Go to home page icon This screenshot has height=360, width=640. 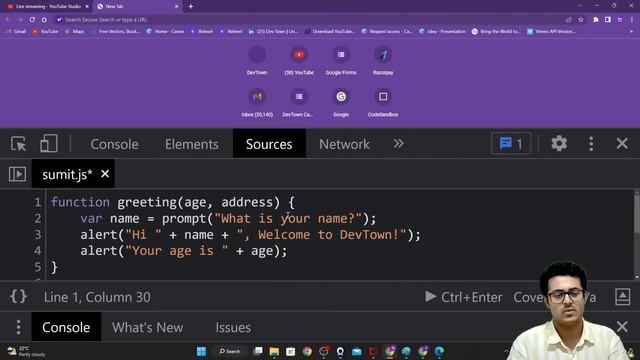(44, 20)
